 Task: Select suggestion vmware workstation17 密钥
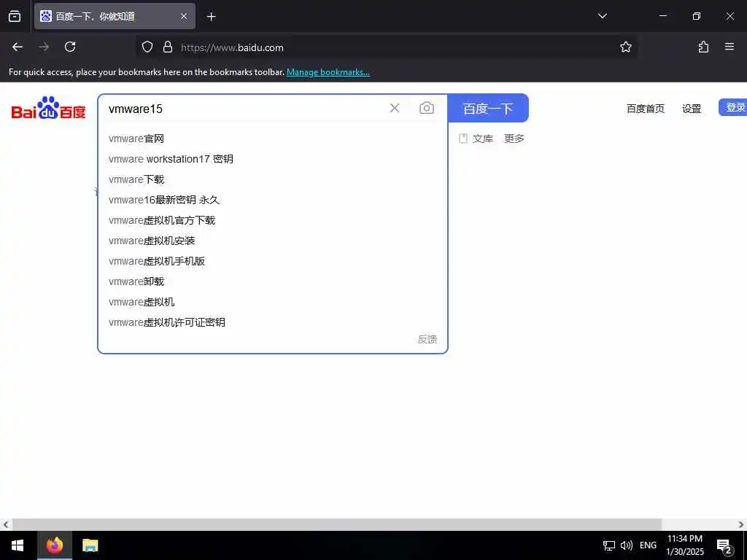click(x=273, y=159)
